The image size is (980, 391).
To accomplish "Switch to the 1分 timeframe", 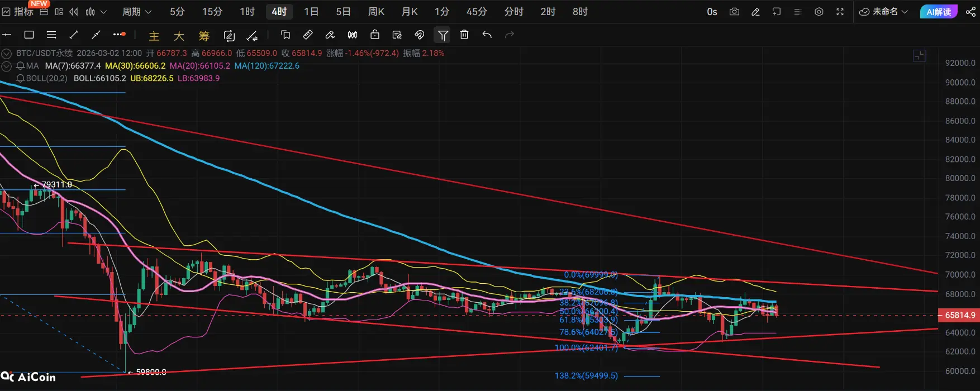I will [442, 12].
